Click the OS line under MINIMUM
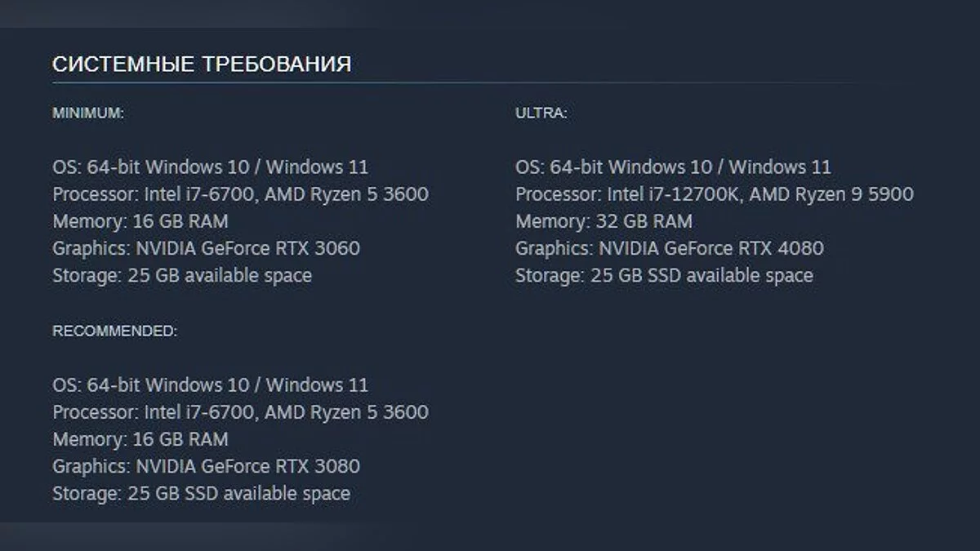This screenshot has width=980, height=551. (210, 167)
